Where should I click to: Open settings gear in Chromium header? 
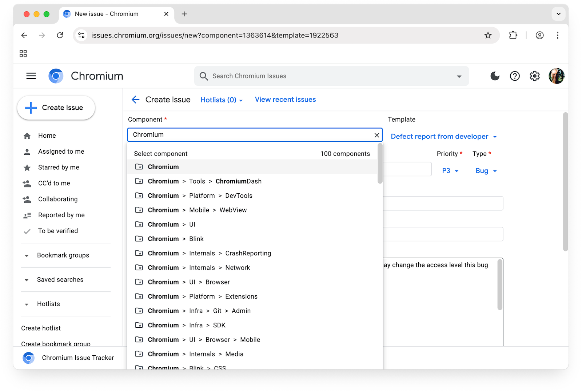pos(534,76)
